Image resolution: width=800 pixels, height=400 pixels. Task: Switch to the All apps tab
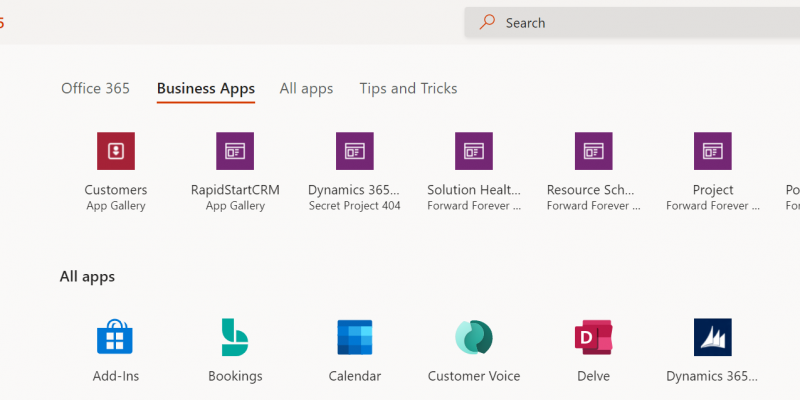tap(306, 89)
